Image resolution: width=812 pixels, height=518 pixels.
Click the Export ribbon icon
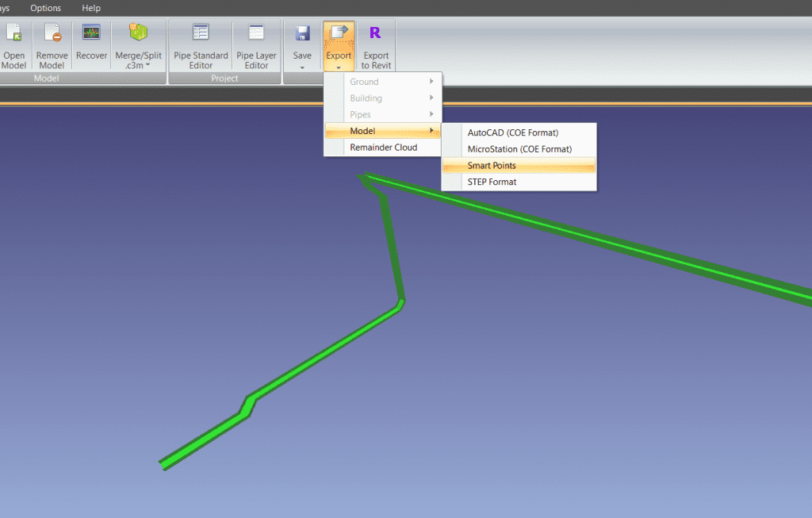pos(339,33)
